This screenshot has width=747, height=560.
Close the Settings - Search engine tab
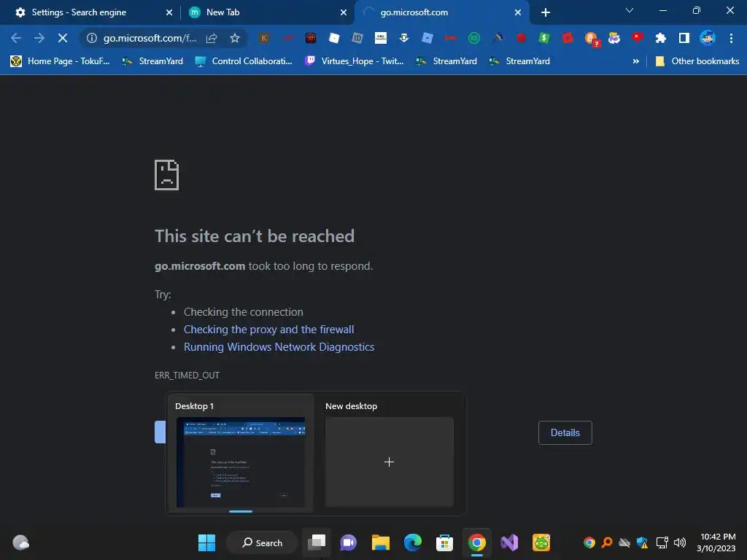tap(169, 12)
